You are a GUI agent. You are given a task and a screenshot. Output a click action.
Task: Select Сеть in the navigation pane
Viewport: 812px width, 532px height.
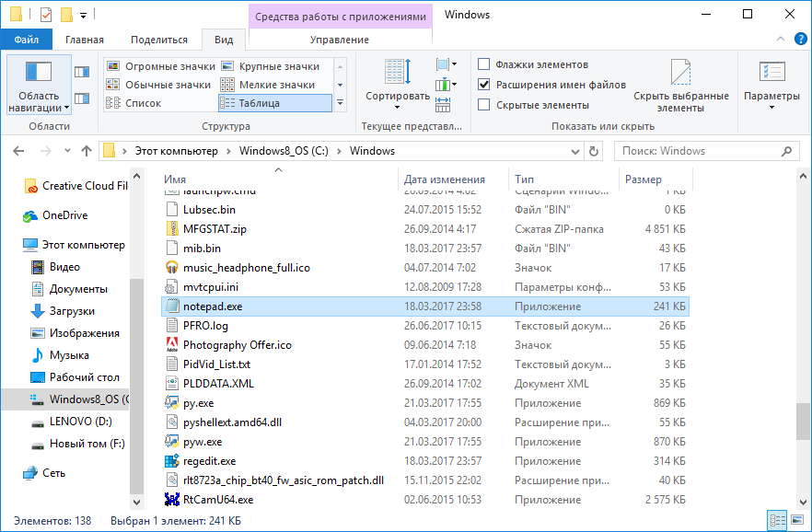click(x=45, y=473)
